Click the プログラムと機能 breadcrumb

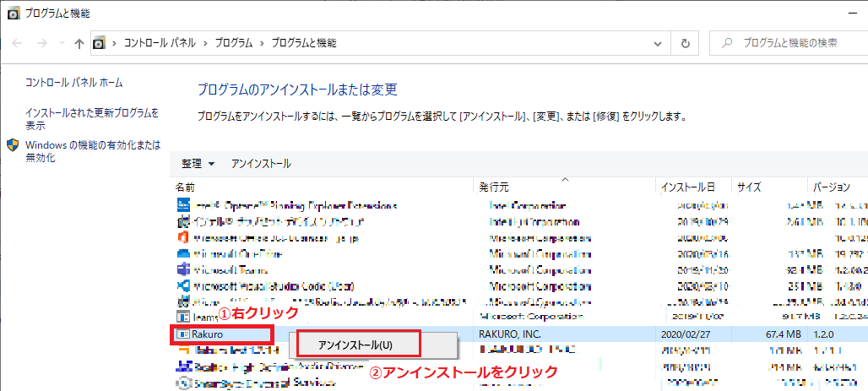[303, 43]
